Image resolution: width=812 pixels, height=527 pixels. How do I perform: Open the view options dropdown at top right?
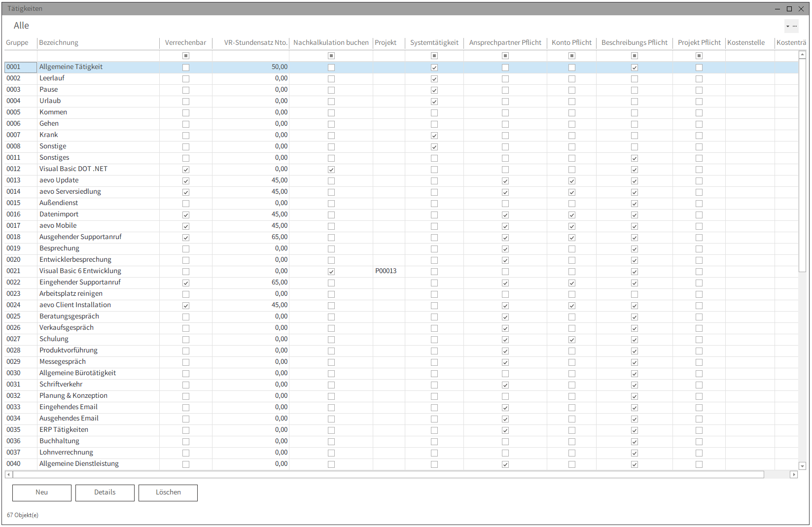(791, 26)
